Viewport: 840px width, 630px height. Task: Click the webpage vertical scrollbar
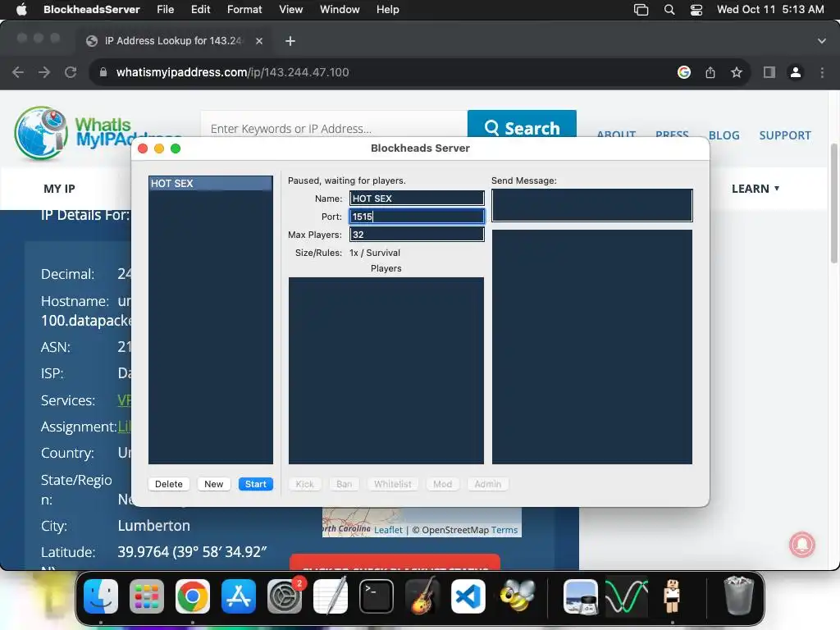click(x=833, y=203)
